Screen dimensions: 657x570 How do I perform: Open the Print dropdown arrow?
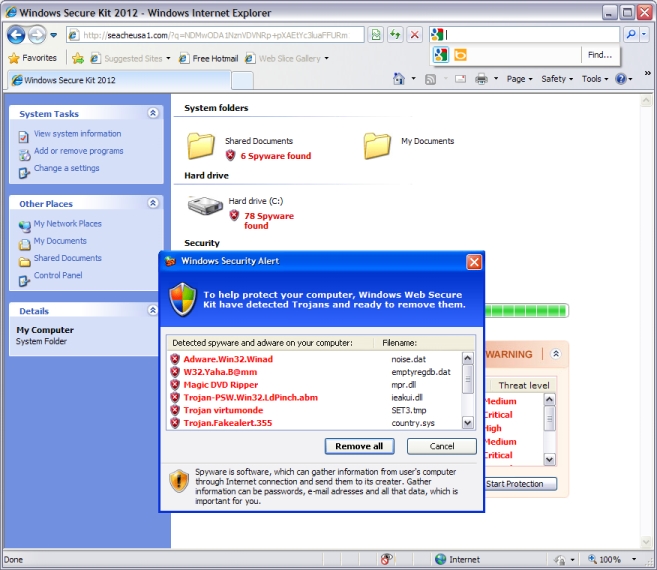pyautogui.click(x=496, y=79)
